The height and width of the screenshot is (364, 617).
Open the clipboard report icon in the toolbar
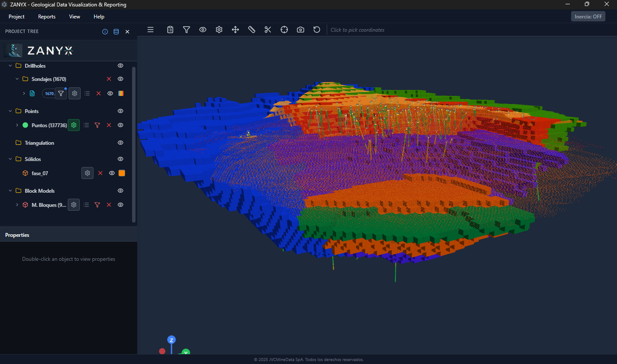click(170, 30)
